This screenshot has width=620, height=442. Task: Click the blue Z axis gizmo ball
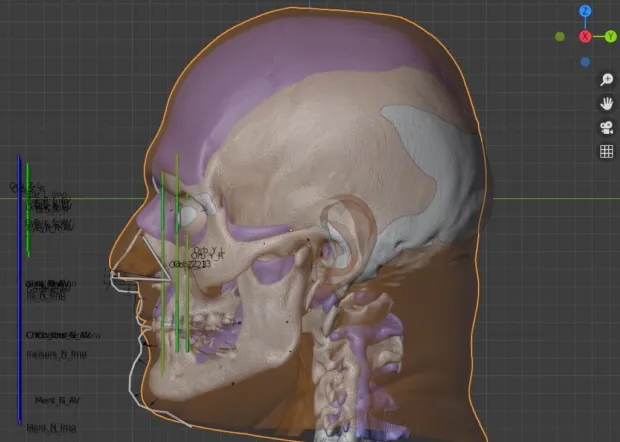(585, 12)
